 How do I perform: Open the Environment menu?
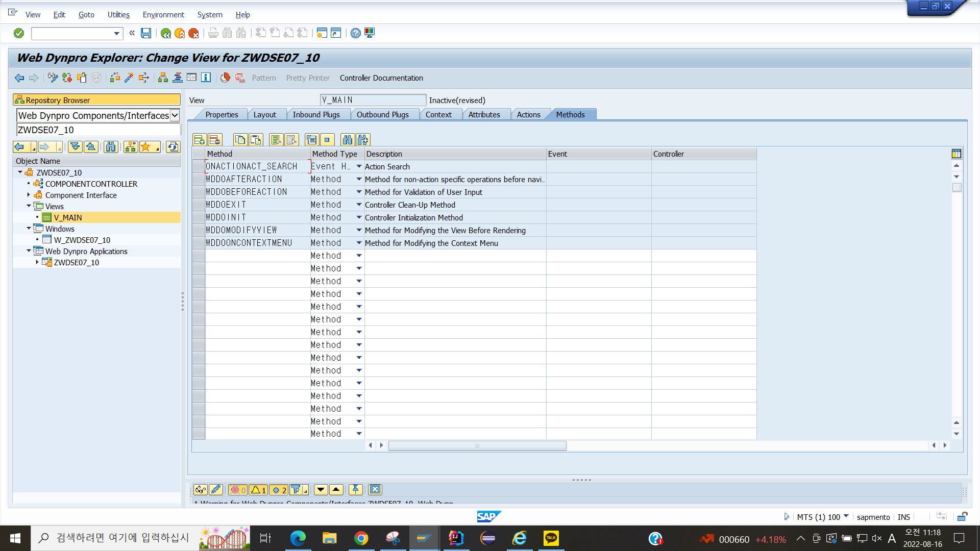163,14
